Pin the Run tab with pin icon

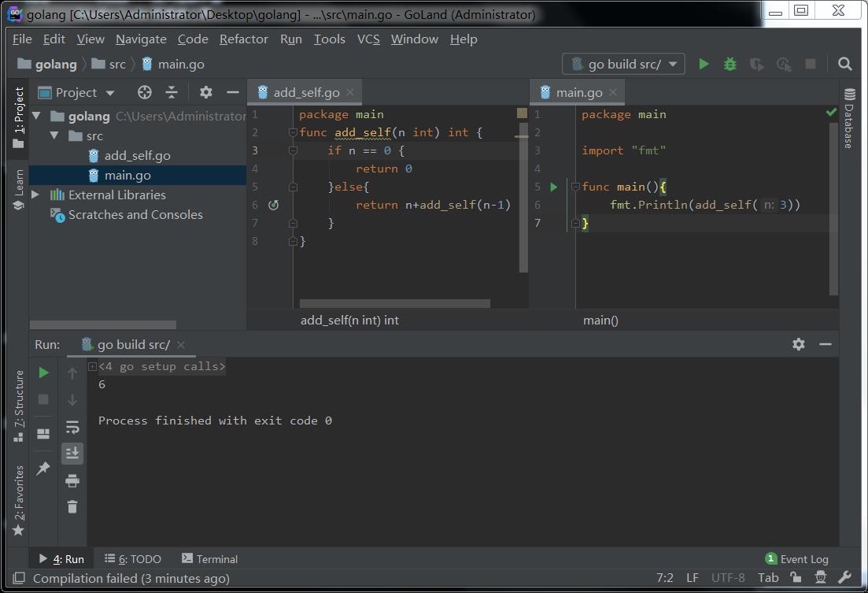coord(43,469)
